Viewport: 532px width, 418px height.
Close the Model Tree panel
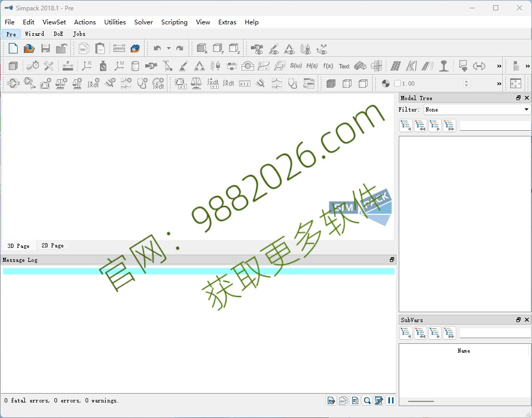point(527,97)
